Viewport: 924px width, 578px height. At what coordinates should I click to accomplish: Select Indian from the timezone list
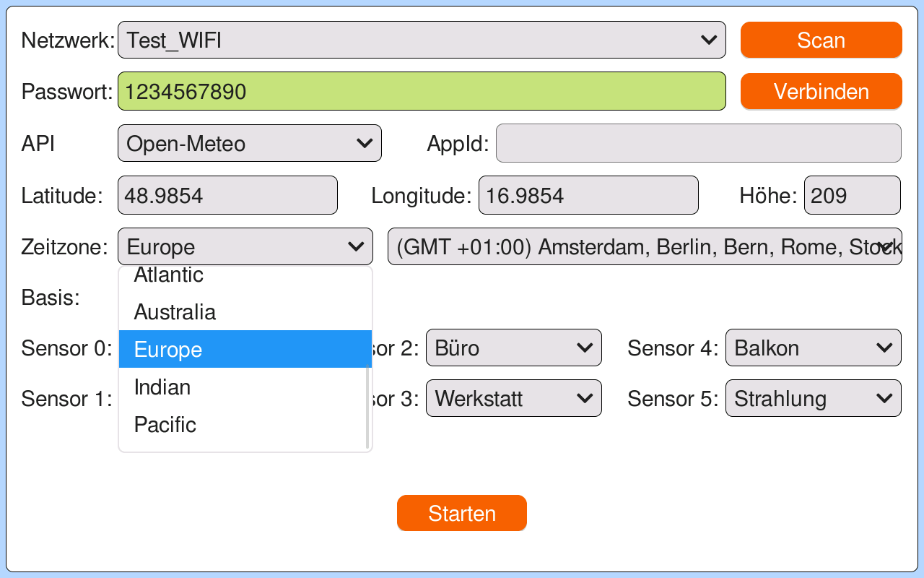click(x=245, y=387)
